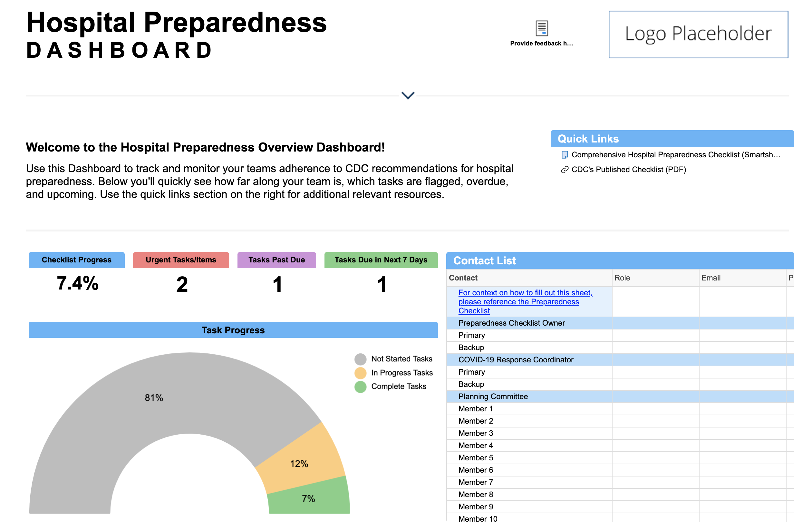The width and height of the screenshot is (812, 530).
Task: Open the Comprehensive Hospital Preparedness Checklist link
Action: point(675,155)
